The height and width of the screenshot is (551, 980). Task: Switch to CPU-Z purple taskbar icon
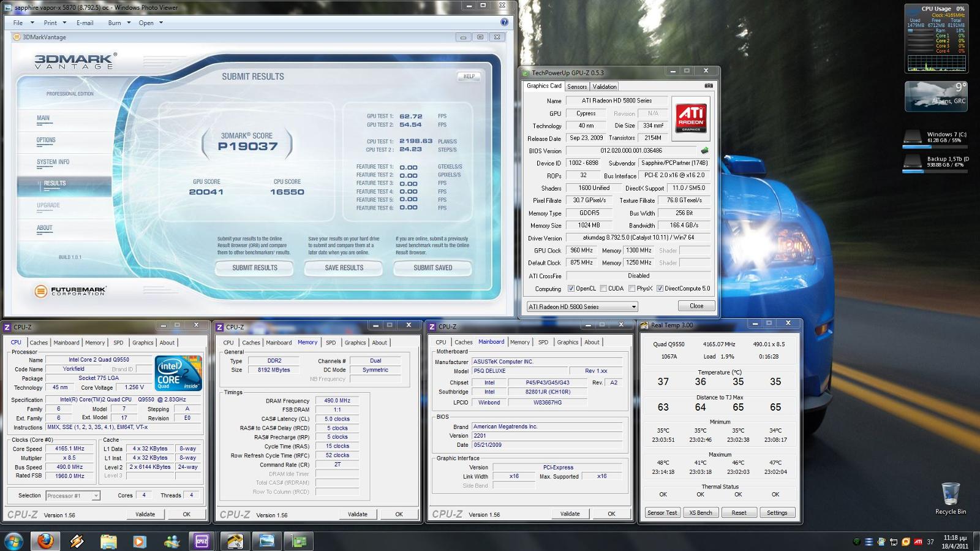202,541
